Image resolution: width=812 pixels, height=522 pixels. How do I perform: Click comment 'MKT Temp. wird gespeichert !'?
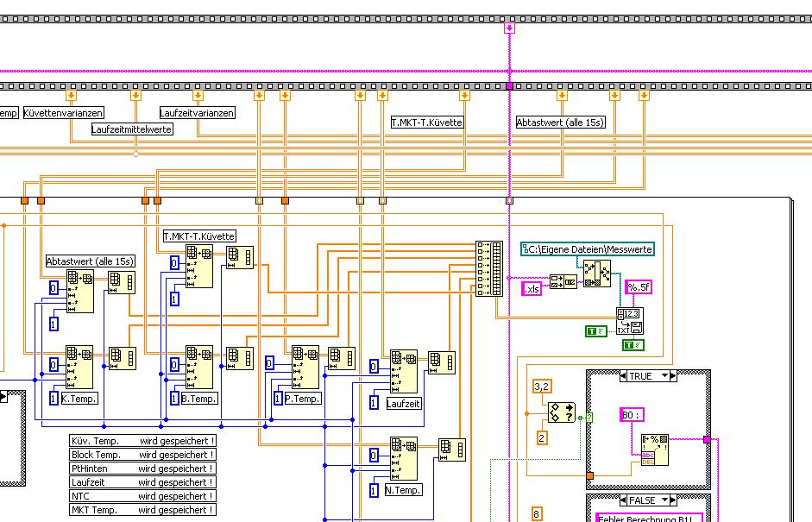143,510
